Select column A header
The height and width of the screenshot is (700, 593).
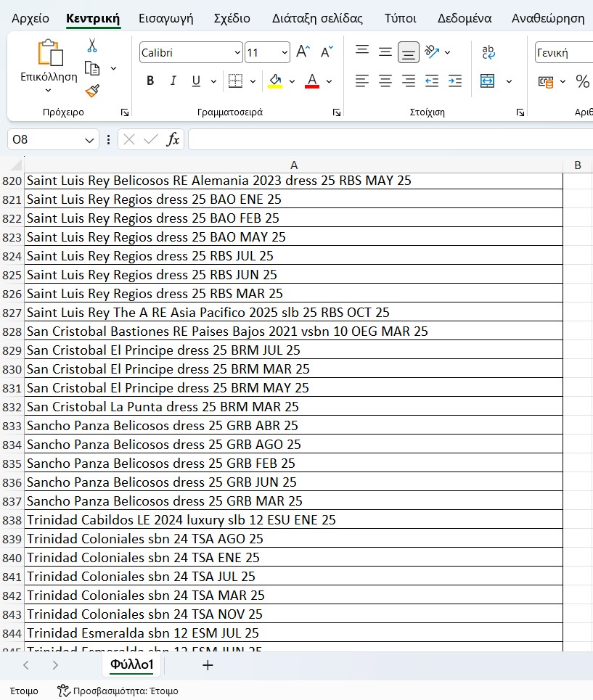[x=293, y=165]
